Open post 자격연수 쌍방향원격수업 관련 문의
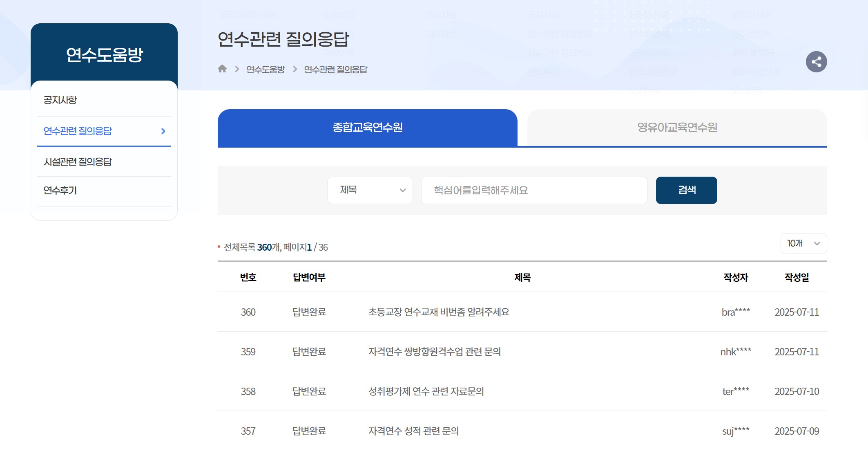The image size is (868, 449). [x=434, y=352]
